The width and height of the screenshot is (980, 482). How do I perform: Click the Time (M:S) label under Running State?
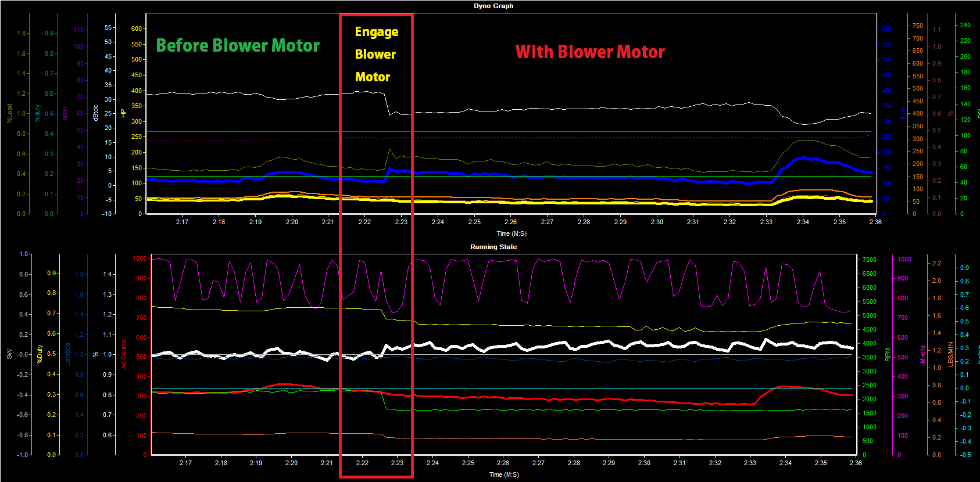click(503, 474)
